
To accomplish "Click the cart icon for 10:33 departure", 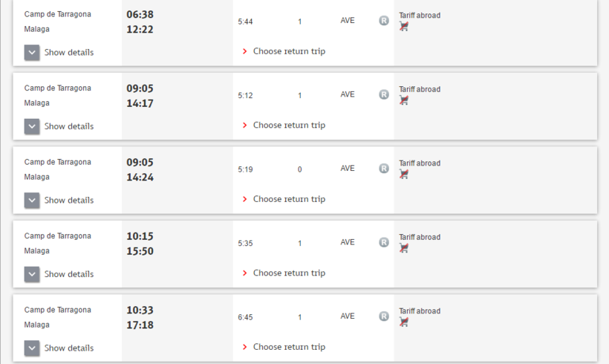I will pyautogui.click(x=404, y=322).
